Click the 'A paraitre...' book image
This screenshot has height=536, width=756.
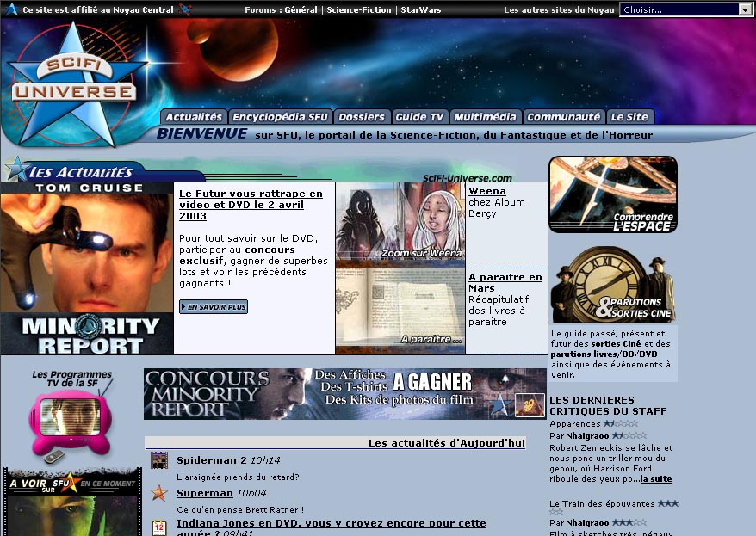pyautogui.click(x=400, y=308)
